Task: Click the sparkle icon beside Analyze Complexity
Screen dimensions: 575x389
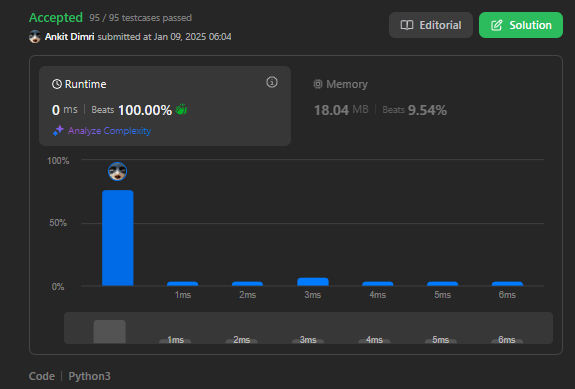Action: point(58,131)
